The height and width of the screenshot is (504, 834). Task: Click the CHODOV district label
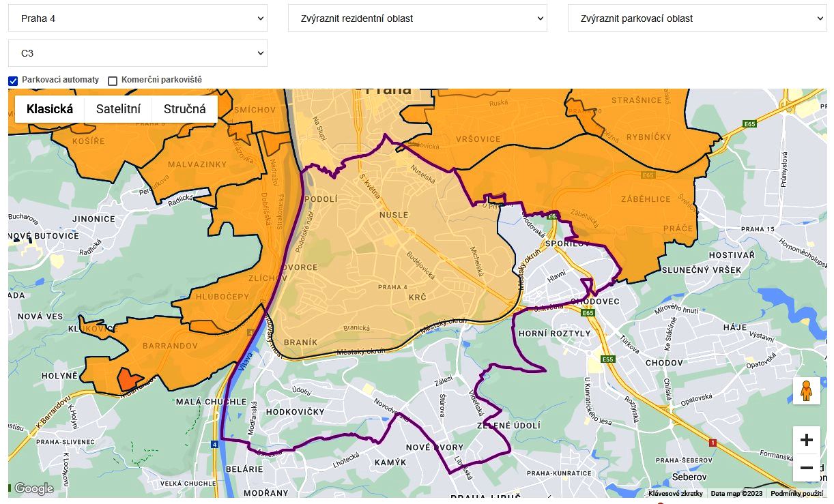coord(664,362)
